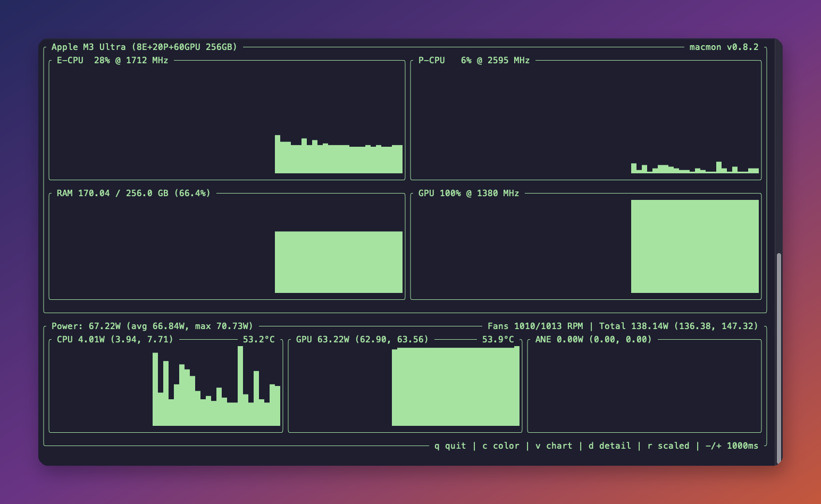Click the E-CPU usage bar chart
The width and height of the screenshot is (821, 504).
339,154
